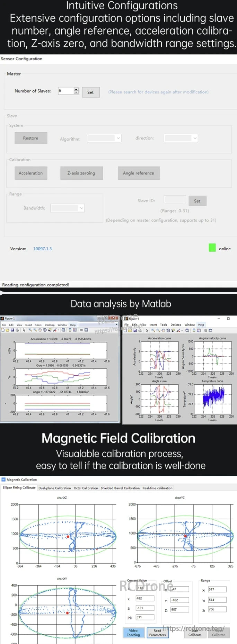The image size is (237, 644).
Task: Click Insert Colorbar icon in right Figure 1 toolbar
Action: 194,331
